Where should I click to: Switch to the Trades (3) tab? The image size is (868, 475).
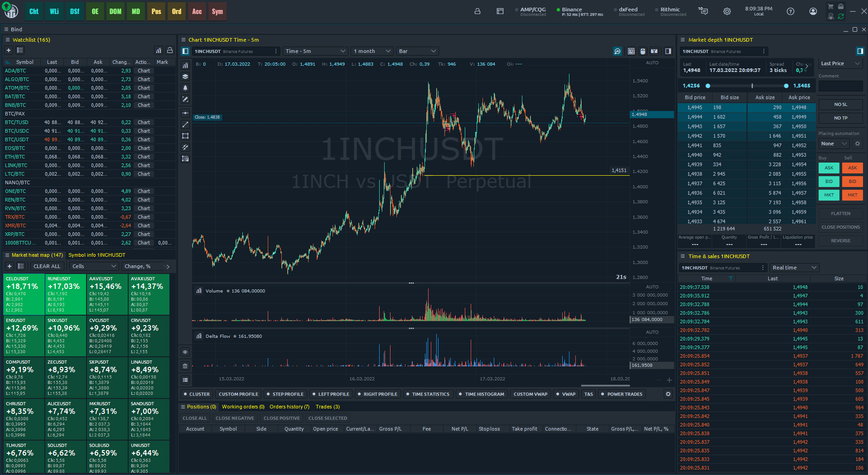[x=328, y=407]
